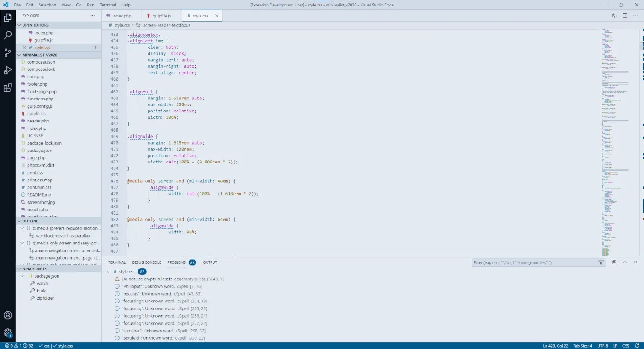
Task: Open the Run and Debug view
Action: [x=8, y=70]
